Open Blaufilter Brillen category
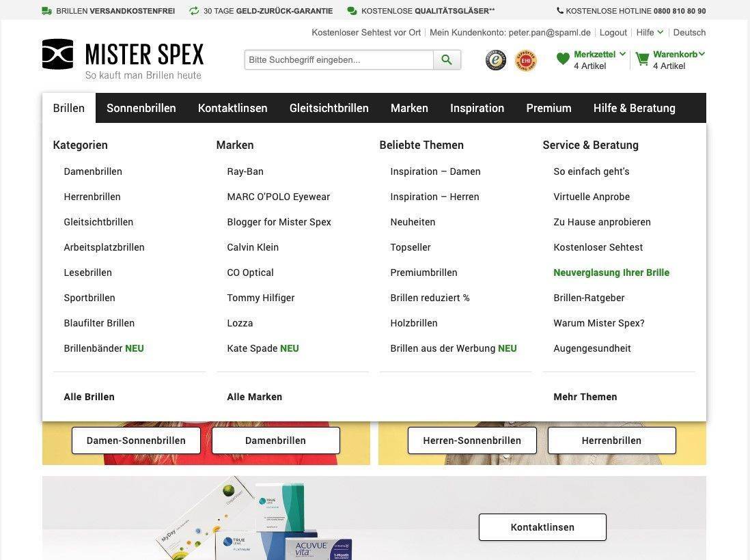 [x=99, y=323]
